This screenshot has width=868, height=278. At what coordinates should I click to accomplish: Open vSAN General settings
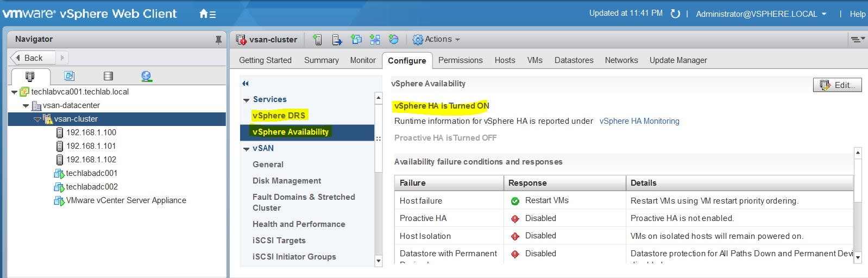(x=268, y=165)
